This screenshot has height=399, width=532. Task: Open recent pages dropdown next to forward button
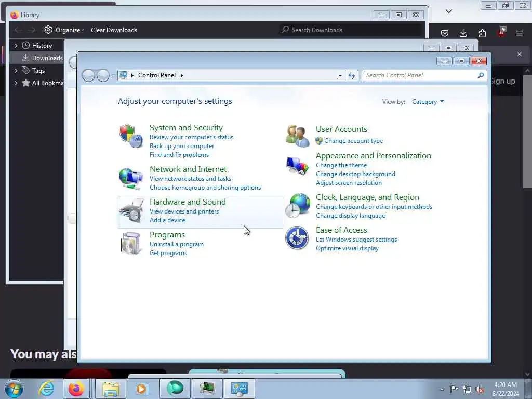click(113, 75)
